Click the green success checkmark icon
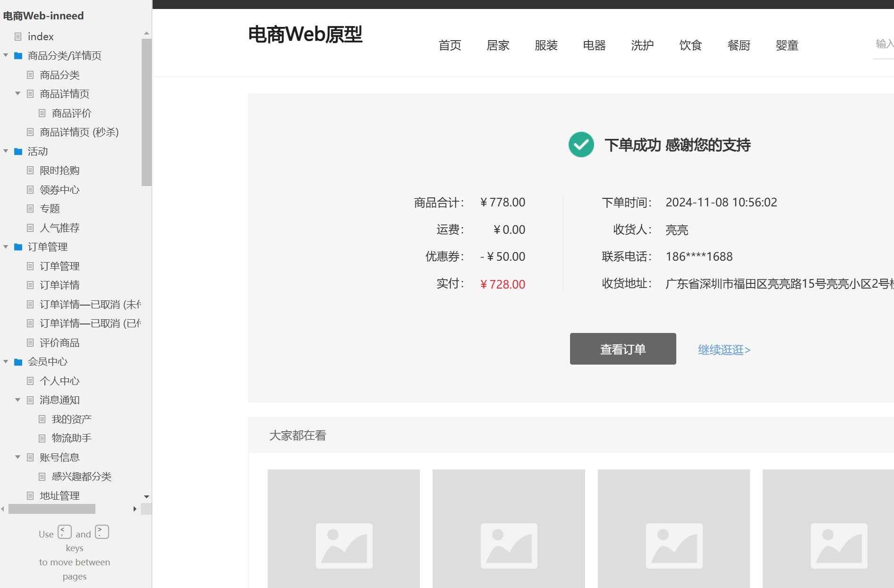 tap(581, 145)
